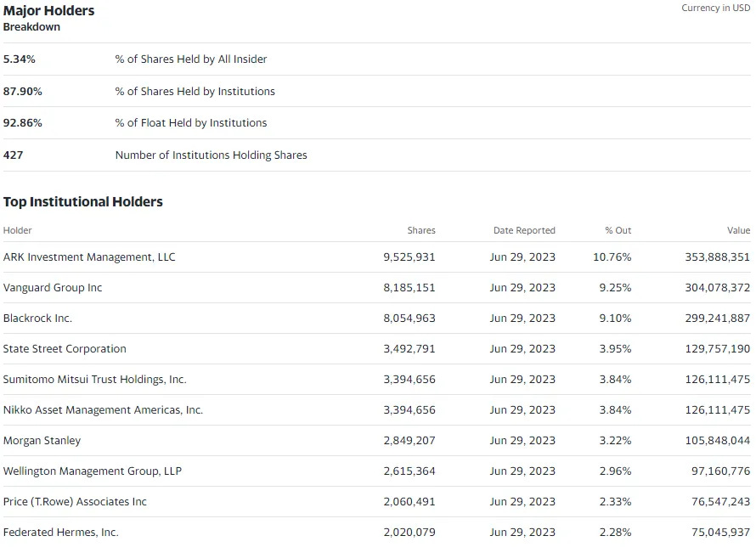
Task: Click the 'Top Institutional Holders' heading
Action: pyautogui.click(x=83, y=202)
